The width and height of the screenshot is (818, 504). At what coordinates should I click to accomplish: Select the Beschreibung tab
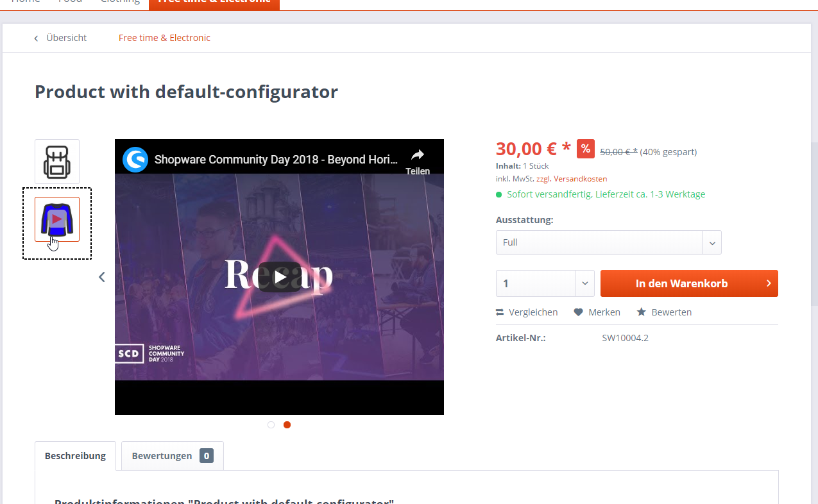click(x=75, y=456)
